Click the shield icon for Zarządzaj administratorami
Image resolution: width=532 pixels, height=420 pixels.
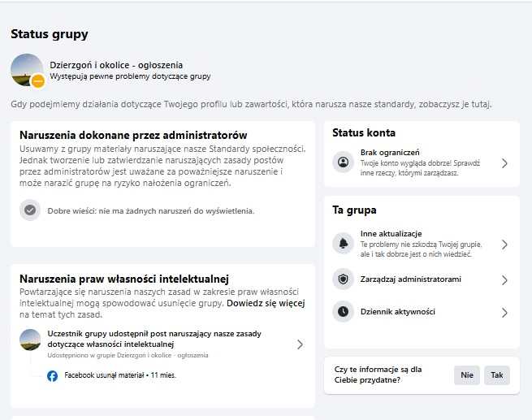[343, 279]
